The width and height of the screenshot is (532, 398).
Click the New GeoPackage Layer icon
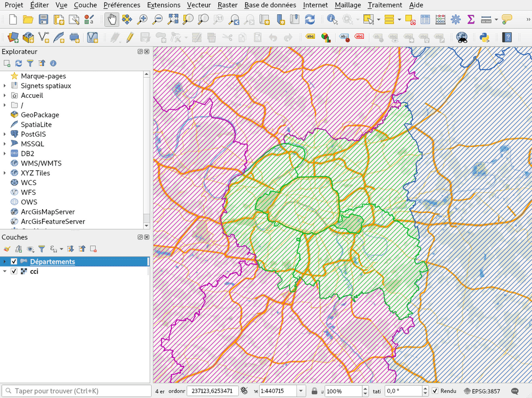tap(28, 37)
